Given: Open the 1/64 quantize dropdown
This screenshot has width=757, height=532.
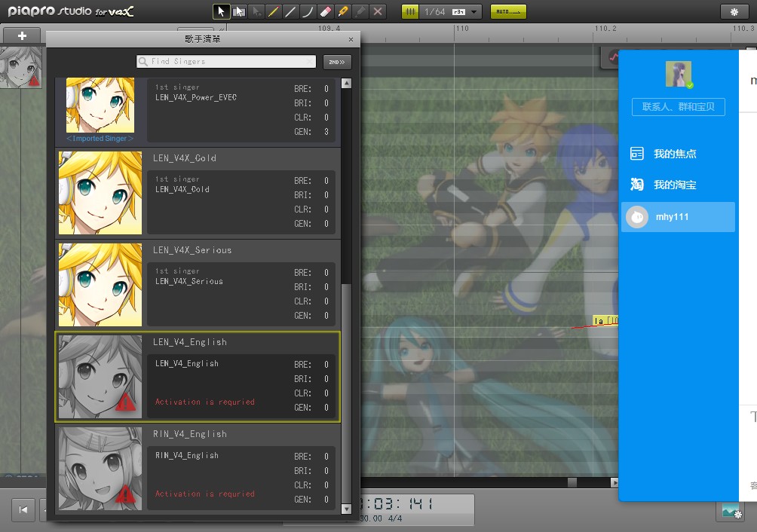Looking at the screenshot, I should [474, 12].
